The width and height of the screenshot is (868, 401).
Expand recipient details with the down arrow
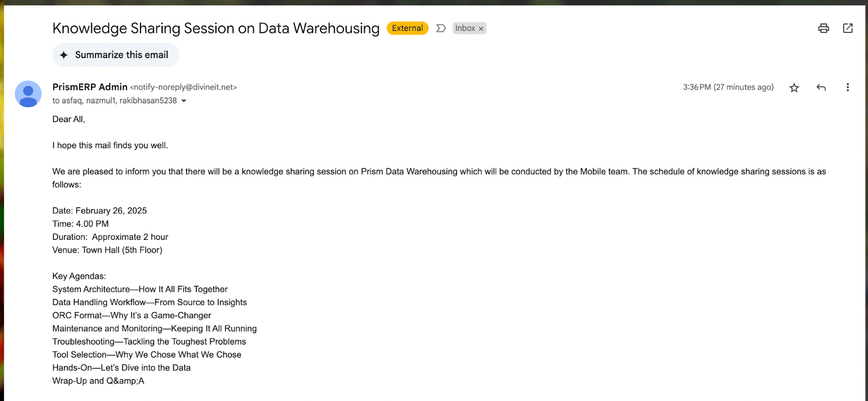click(x=184, y=101)
